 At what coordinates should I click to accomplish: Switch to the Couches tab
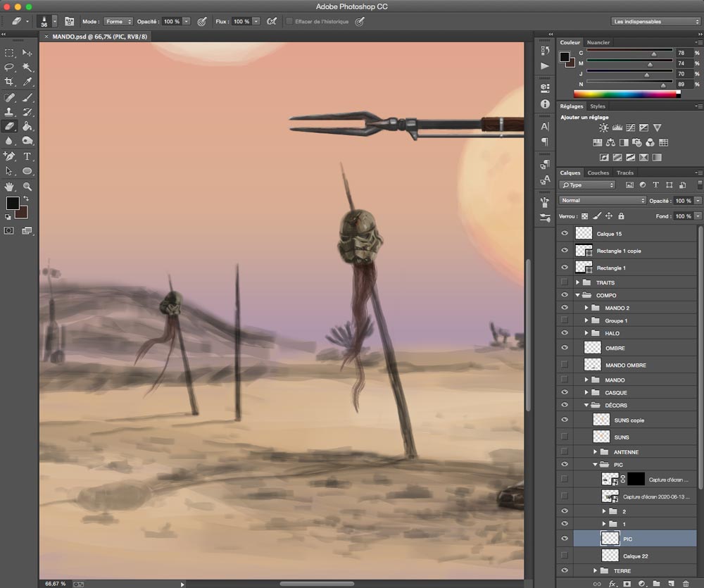[x=598, y=173]
